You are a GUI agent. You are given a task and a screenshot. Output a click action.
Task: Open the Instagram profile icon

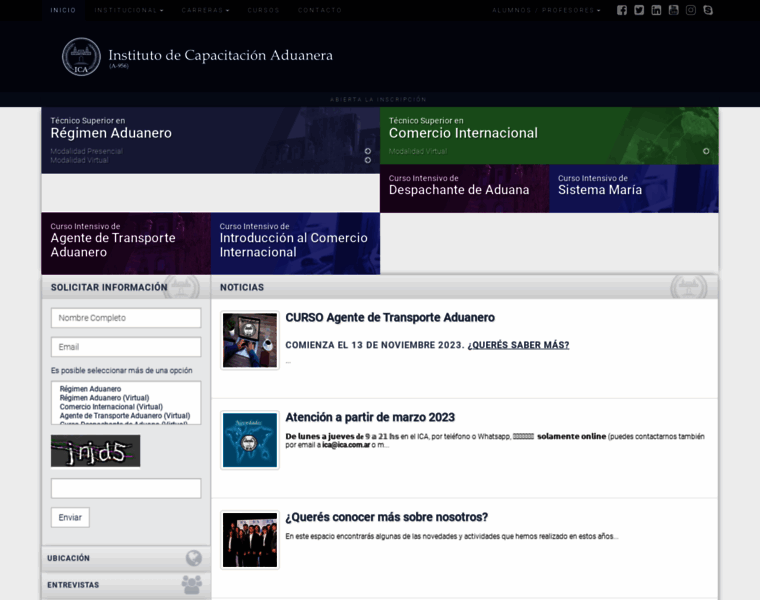tap(691, 10)
